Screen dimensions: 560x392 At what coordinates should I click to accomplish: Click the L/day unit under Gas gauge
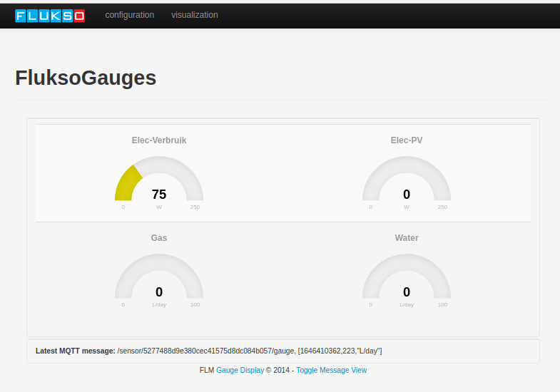pyautogui.click(x=159, y=305)
